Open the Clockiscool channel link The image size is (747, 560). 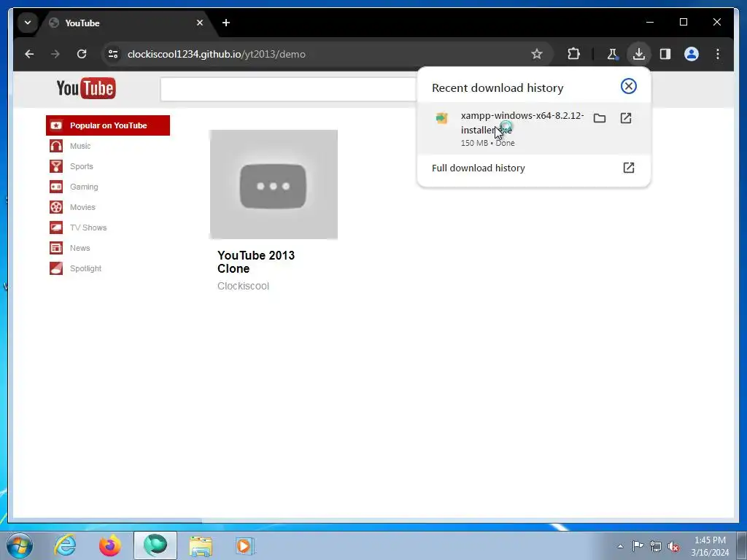pos(243,286)
